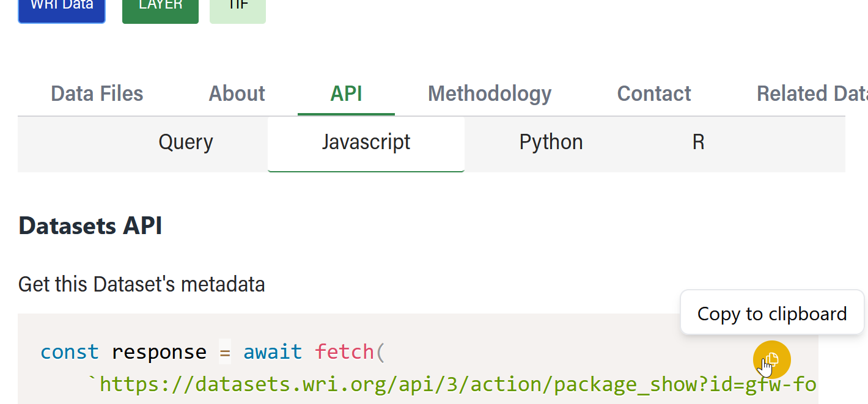The height and width of the screenshot is (404, 868).
Task: Click the 'Copy to clipboard' tooltip
Action: [x=771, y=314]
